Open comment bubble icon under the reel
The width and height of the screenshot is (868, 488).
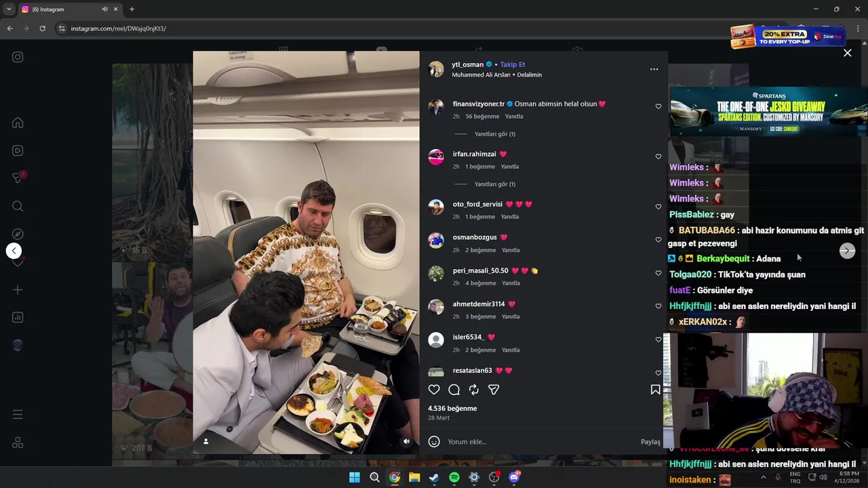tap(454, 390)
